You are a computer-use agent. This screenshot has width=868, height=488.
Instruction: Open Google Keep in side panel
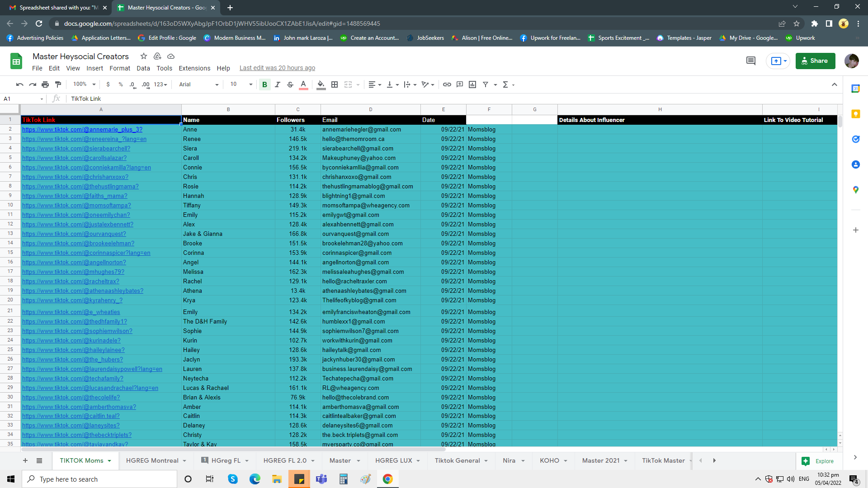point(855,114)
